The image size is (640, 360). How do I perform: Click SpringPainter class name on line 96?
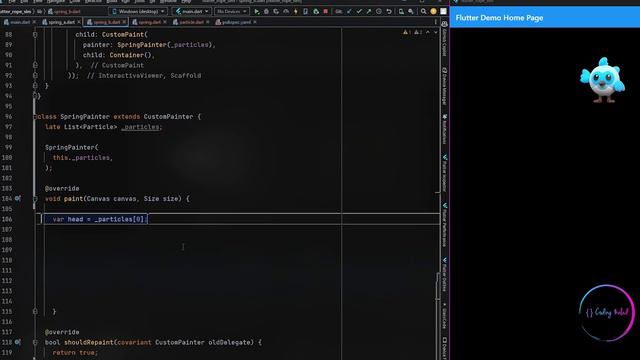click(x=85, y=117)
